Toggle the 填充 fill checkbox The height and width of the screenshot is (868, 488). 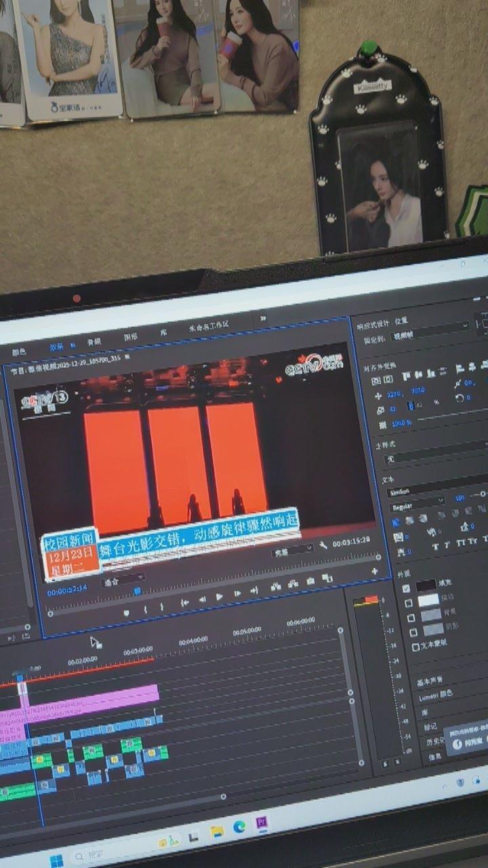click(x=406, y=589)
